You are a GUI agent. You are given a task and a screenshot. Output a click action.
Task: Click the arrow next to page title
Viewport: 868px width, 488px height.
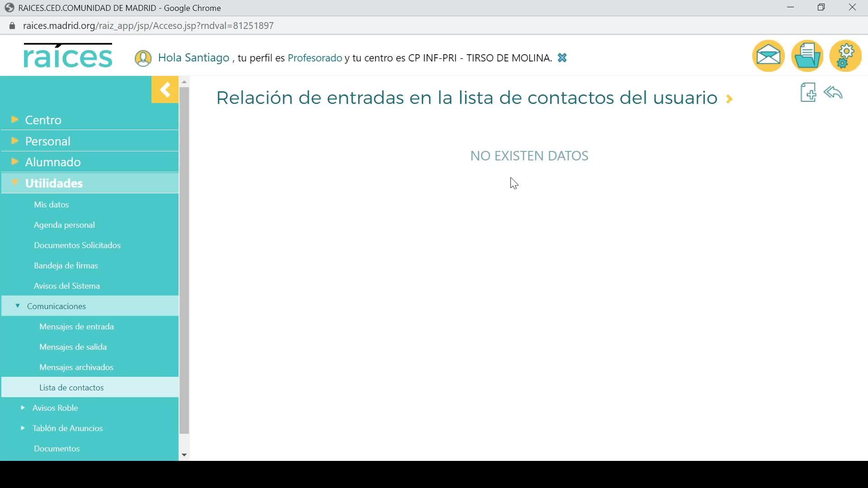(729, 99)
